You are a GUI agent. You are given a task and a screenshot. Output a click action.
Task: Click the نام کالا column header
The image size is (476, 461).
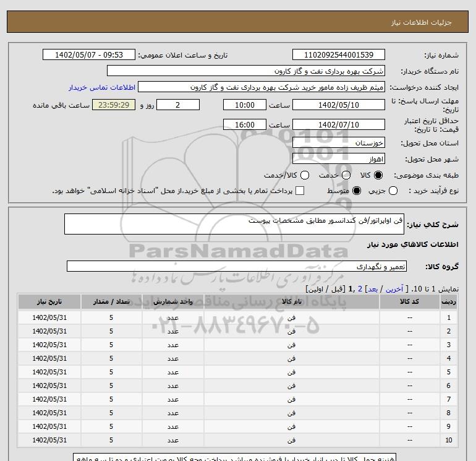pos(292,301)
